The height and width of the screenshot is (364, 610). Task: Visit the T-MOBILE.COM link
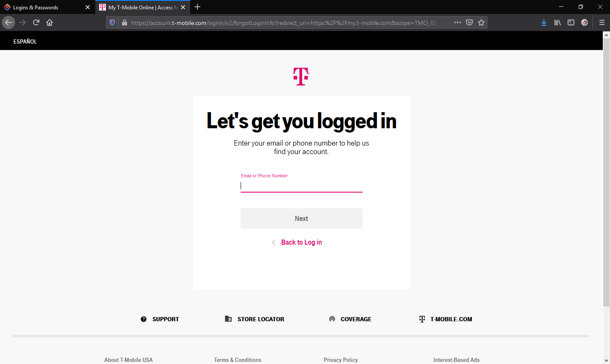pyautogui.click(x=451, y=319)
